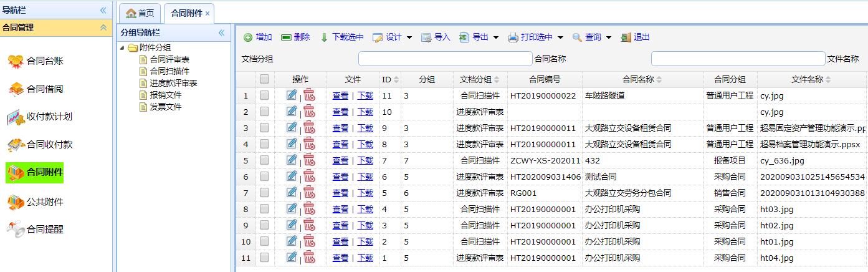Click 下载选中 download selected
Screen dimensions: 868x272
click(x=341, y=37)
